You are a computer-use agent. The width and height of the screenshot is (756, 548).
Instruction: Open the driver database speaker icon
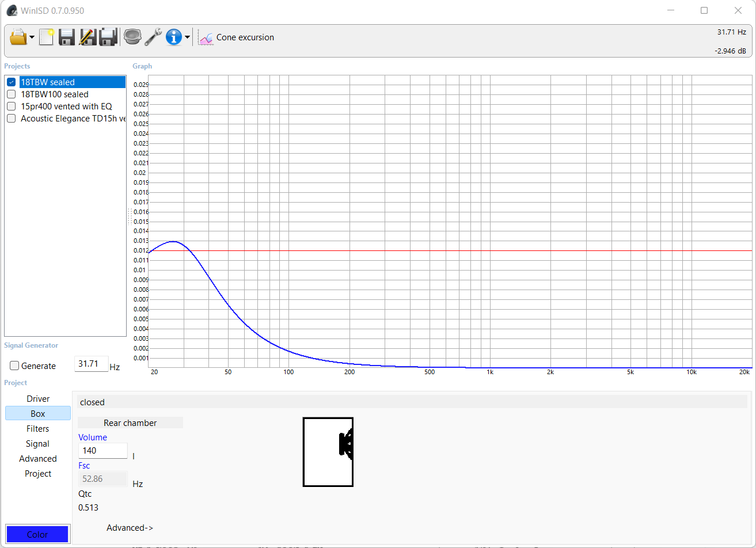point(132,37)
